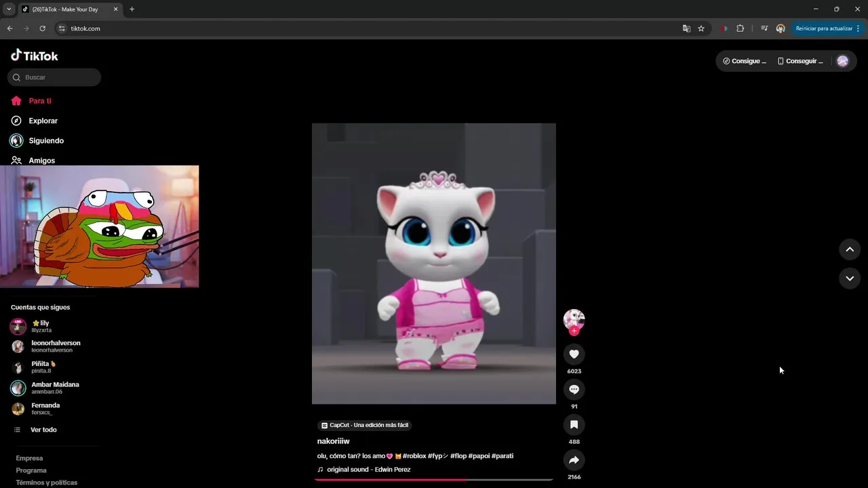Seek on the video progress bar

point(434,479)
